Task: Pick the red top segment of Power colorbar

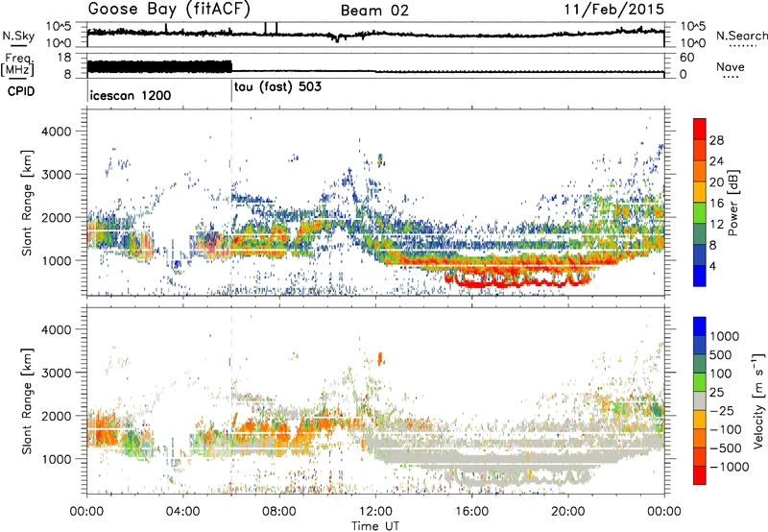Action: pos(700,129)
